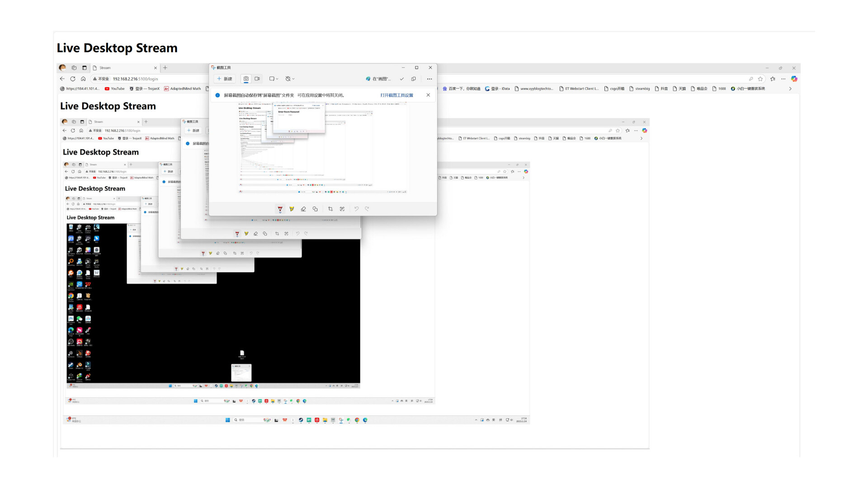This screenshot has width=868, height=488.
Task: Expand the ballpoint pen color options
Action: coord(280,212)
